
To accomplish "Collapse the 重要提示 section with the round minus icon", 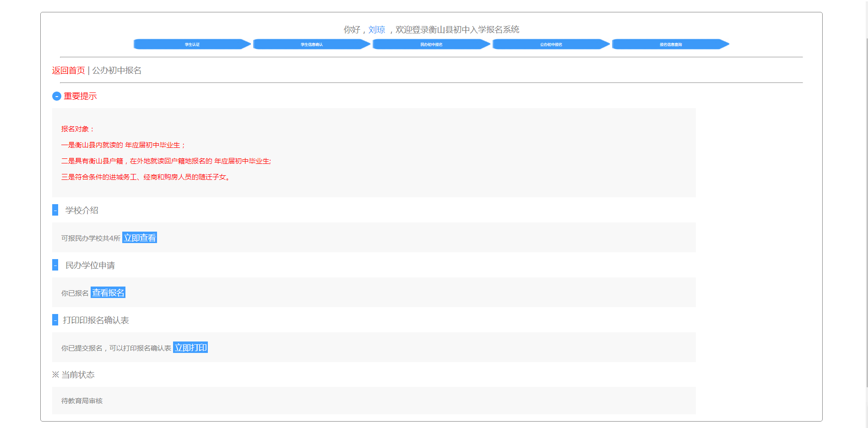I will 56,96.
